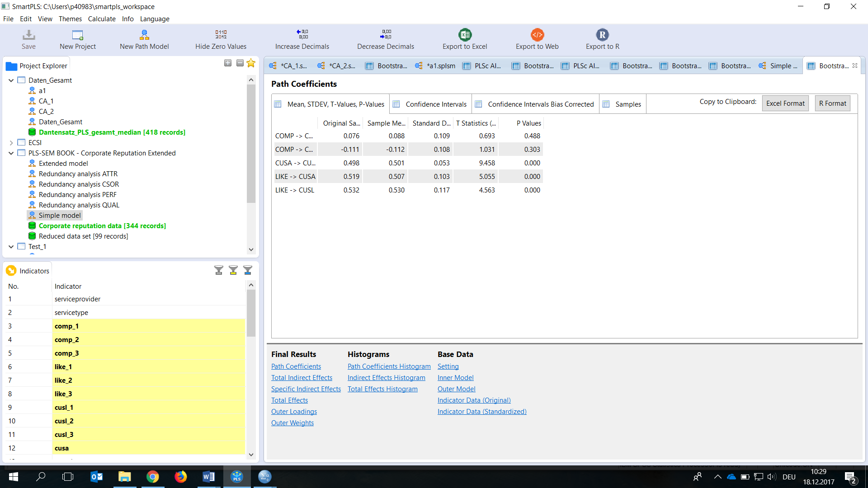The width and height of the screenshot is (868, 488).
Task: Click Export to Web icon
Action: (537, 34)
